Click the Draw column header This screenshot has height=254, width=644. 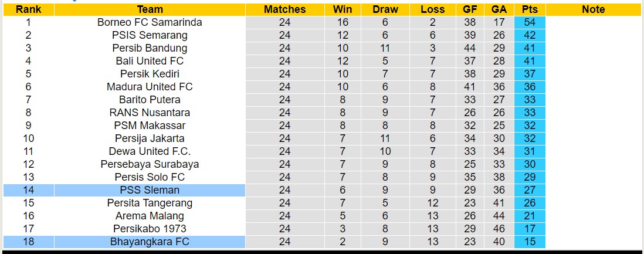385,9
